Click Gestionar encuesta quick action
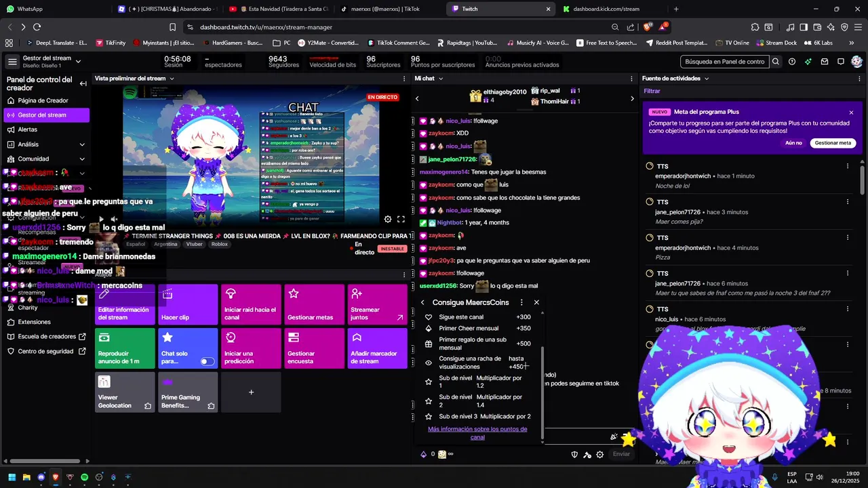 [x=314, y=348]
